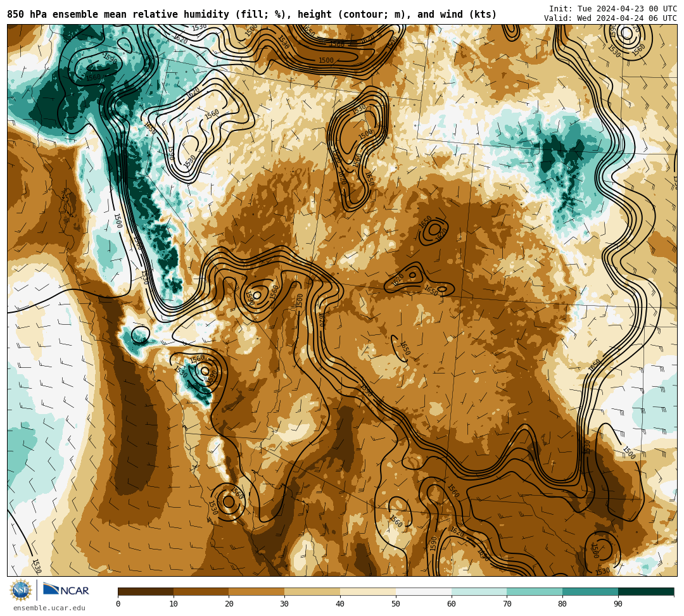
Task: Click the 30–40% tan colorbar segment
Action: [x=312, y=591]
